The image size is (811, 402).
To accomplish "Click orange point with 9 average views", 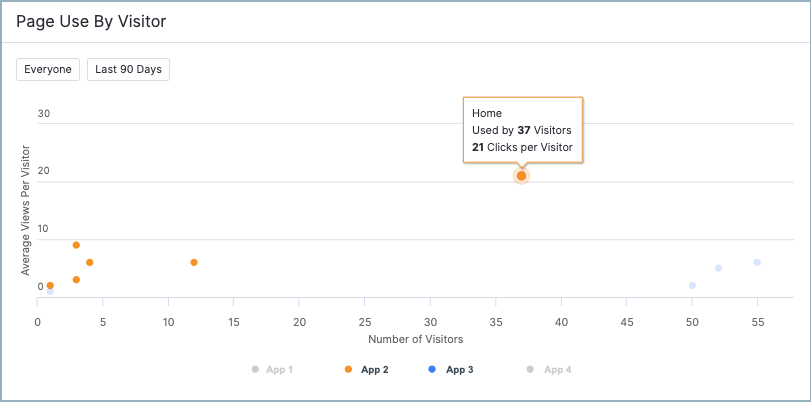I will (76, 245).
